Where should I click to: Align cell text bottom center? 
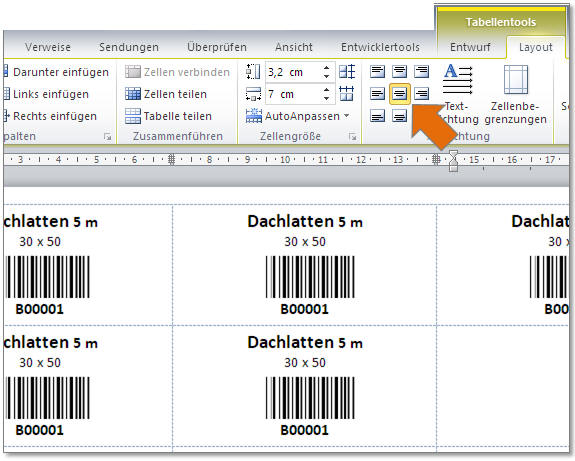[x=399, y=116]
